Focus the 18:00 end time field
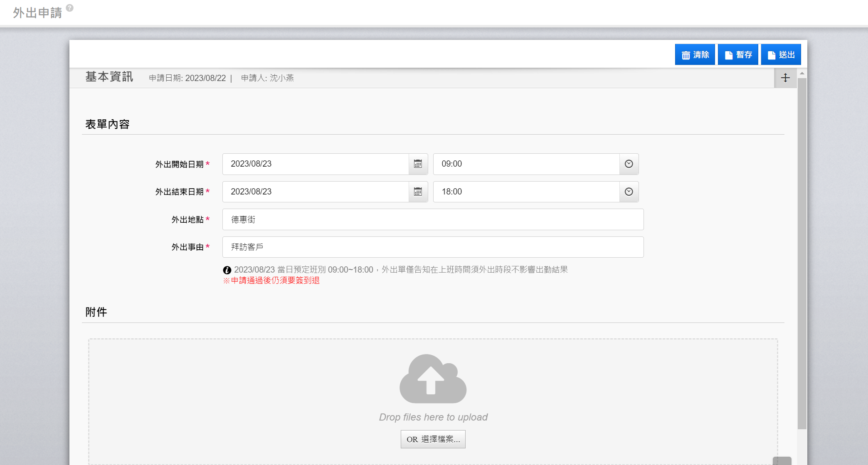Viewport: 868px width, 465px height. [x=526, y=192]
